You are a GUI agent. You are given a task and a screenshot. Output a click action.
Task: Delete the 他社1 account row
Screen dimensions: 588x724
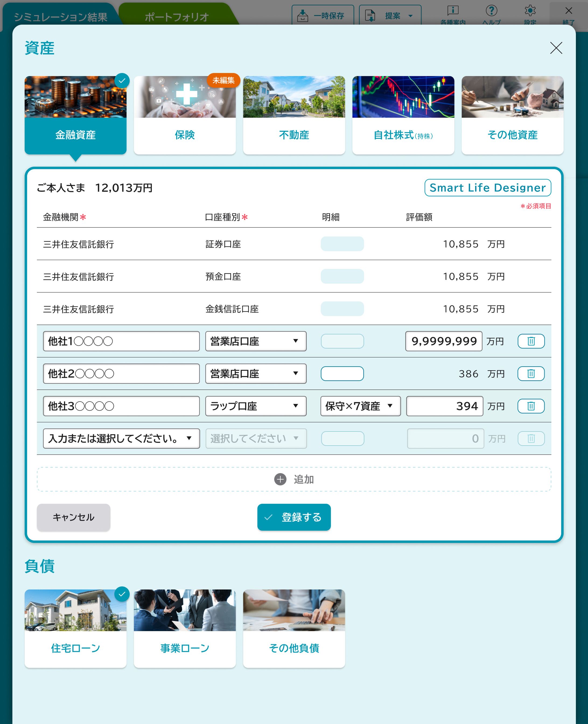tap(531, 341)
